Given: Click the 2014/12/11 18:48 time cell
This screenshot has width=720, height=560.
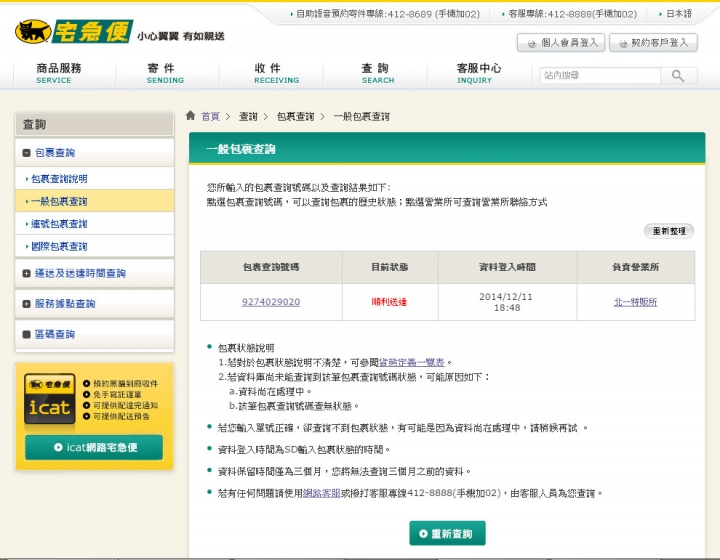Looking at the screenshot, I should tap(506, 302).
